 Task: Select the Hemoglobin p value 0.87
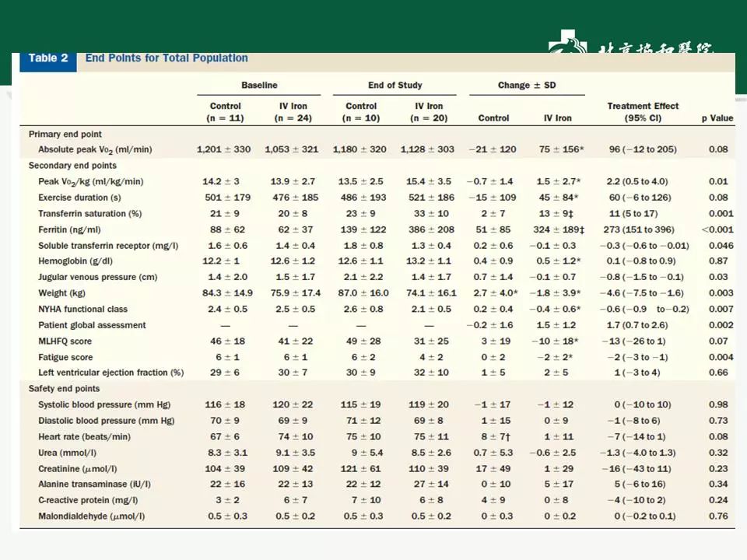coord(718,261)
